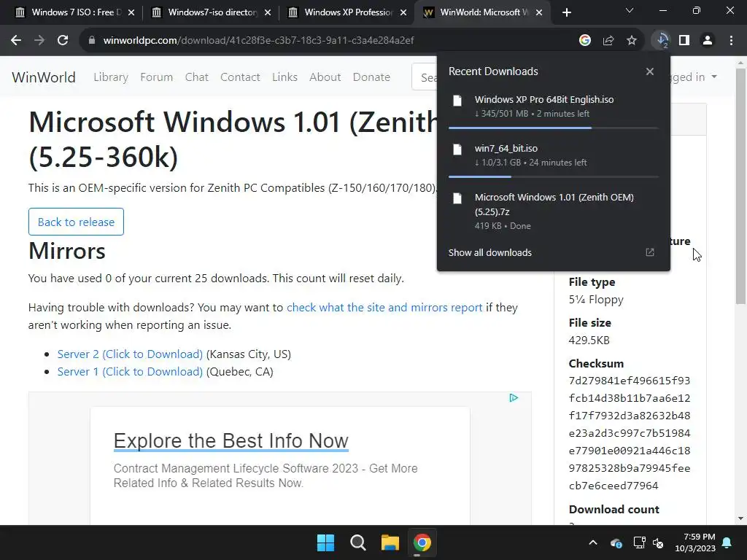Image resolution: width=747 pixels, height=560 pixels.
Task: Open downloads page via external link icon
Action: (650, 252)
